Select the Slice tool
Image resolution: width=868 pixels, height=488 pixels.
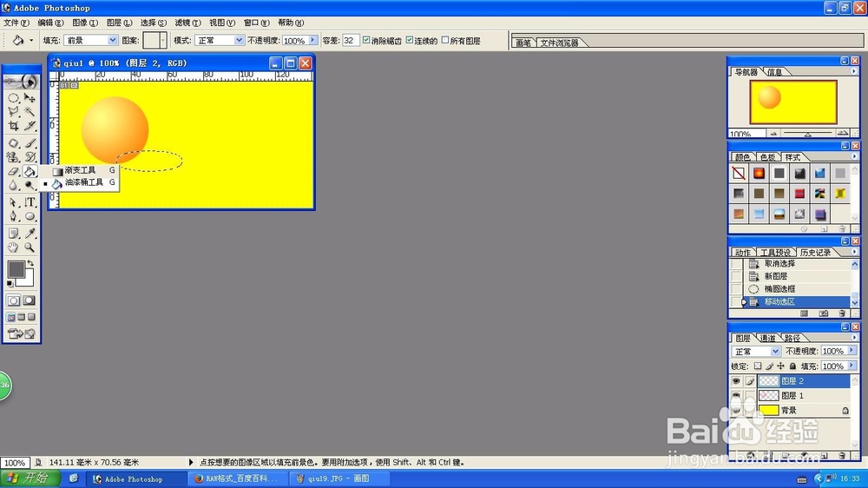[30, 126]
